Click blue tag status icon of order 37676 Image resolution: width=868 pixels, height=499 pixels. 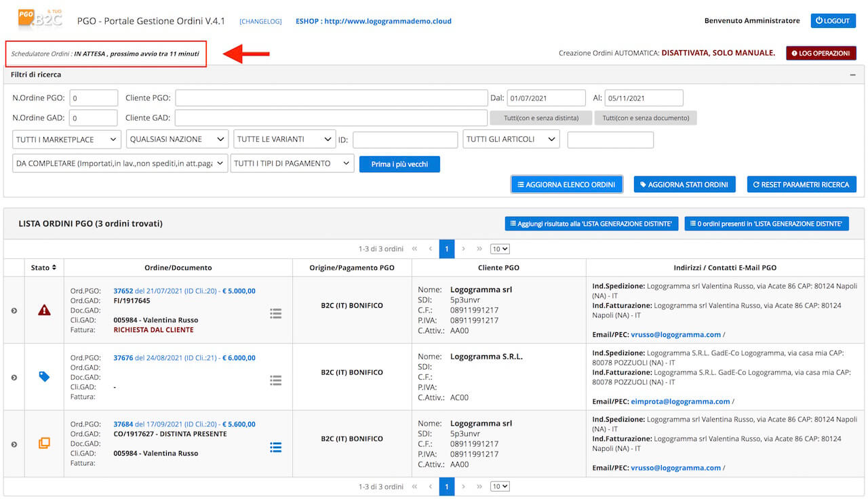click(44, 376)
